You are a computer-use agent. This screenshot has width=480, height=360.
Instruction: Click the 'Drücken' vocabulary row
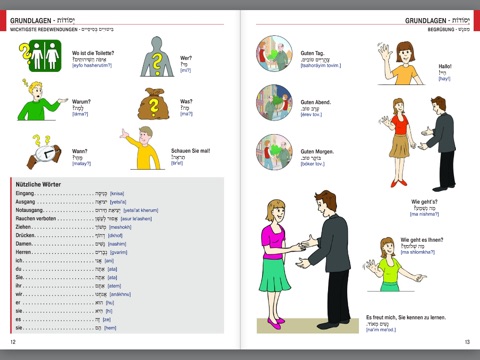click(69, 235)
